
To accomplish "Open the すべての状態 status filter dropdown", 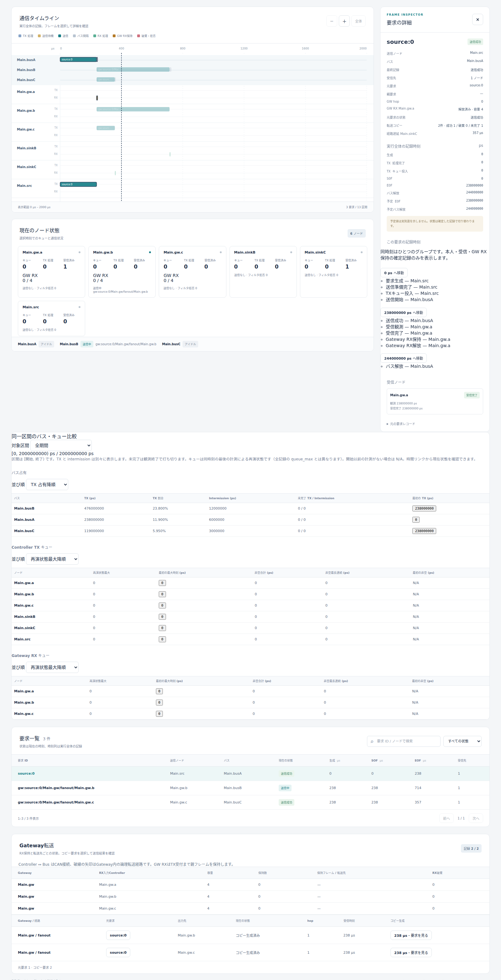I will 462,741.
